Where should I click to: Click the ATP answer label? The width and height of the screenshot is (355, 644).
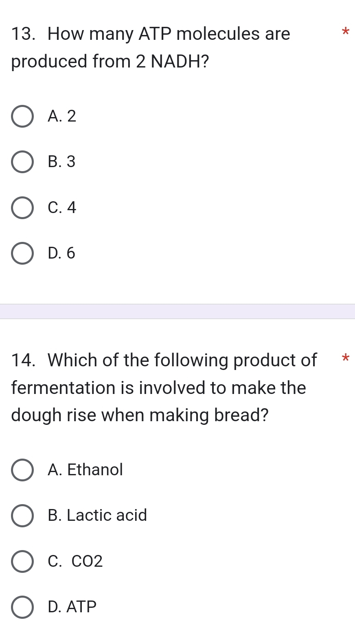71,607
